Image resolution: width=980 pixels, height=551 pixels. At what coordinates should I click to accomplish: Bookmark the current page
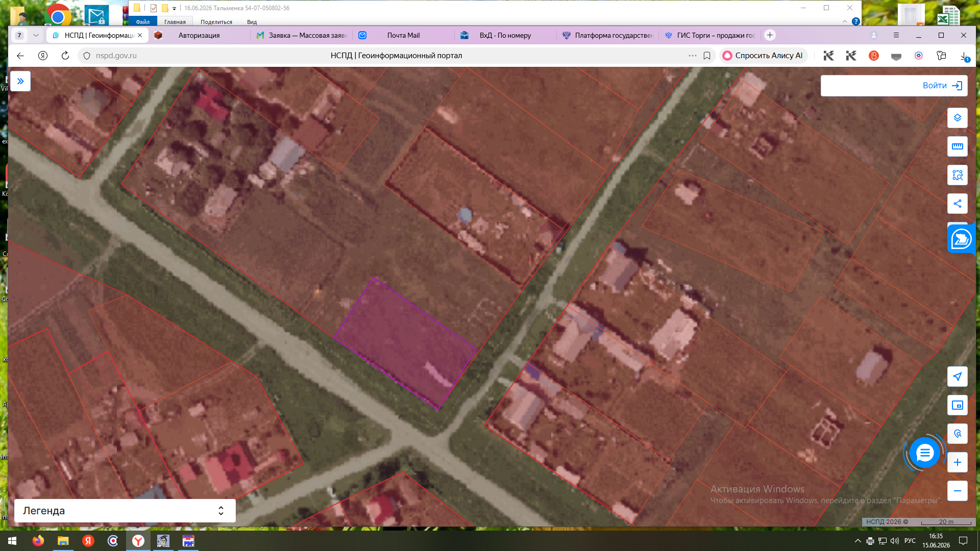(707, 56)
